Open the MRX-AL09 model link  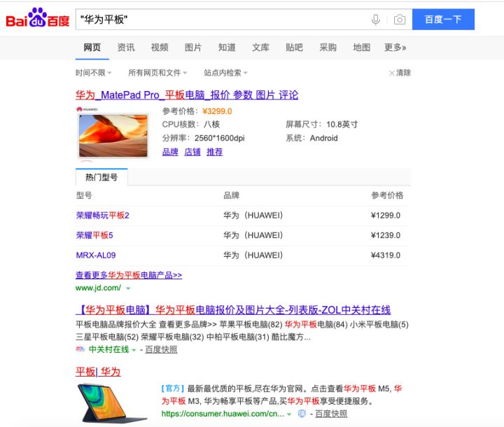(96, 255)
